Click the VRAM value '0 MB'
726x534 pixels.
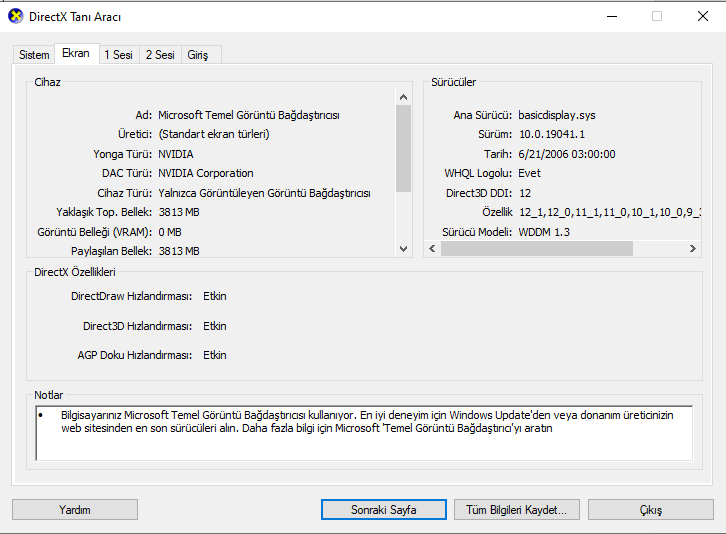click(170, 232)
